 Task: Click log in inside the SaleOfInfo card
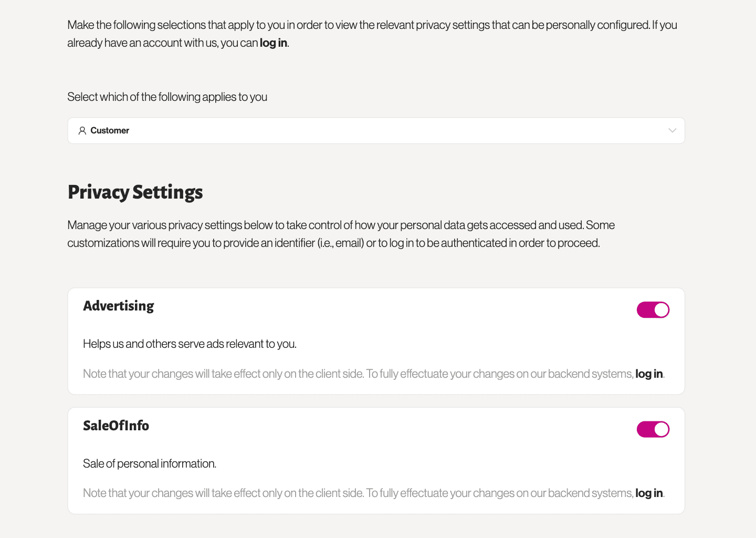(649, 493)
